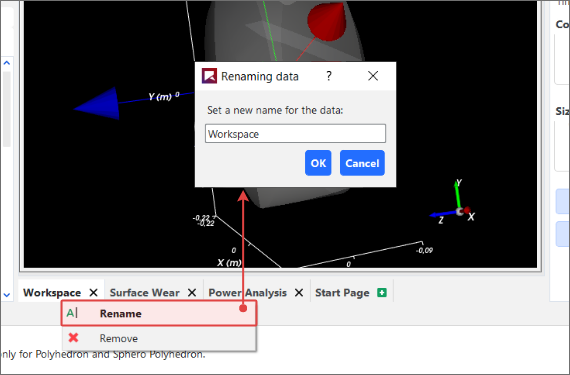Click the red X Remove icon
The image size is (570, 375).
point(73,338)
